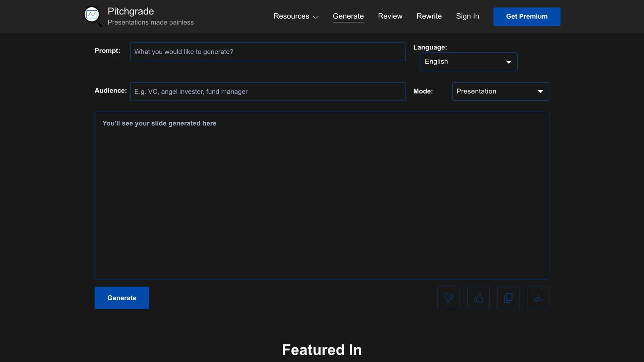The width and height of the screenshot is (644, 362).
Task: Click the 'Featured In' heading
Action: coord(322,350)
